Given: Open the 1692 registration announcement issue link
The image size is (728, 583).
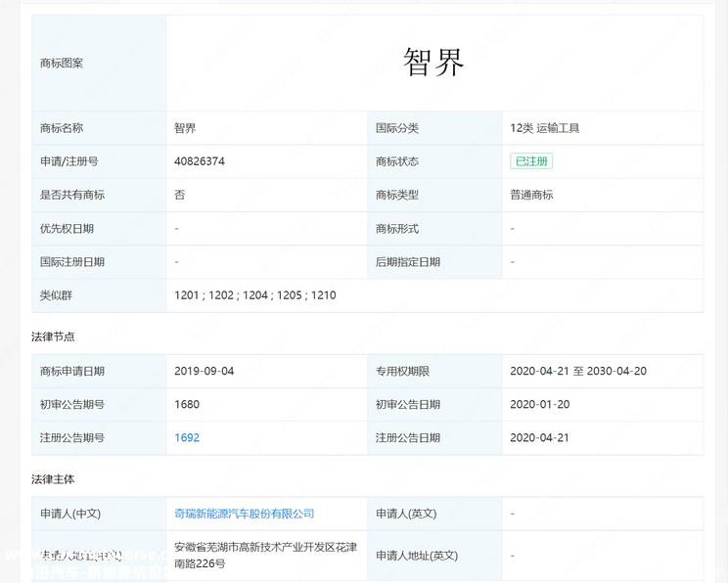Looking at the screenshot, I should point(187,437).
